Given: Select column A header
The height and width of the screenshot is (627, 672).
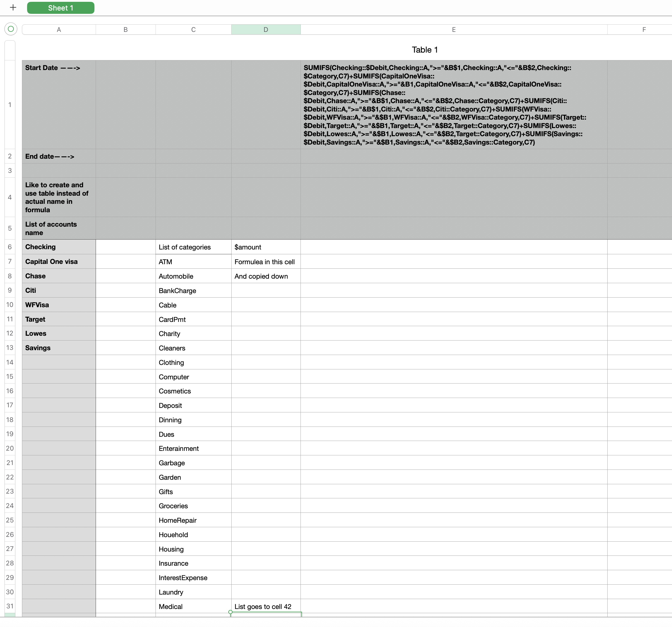Looking at the screenshot, I should click(x=59, y=30).
